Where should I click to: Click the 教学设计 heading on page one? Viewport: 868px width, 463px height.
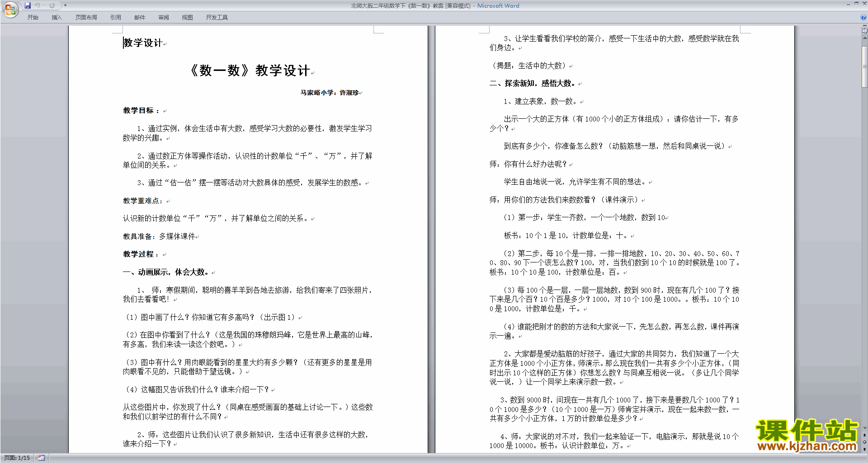143,43
